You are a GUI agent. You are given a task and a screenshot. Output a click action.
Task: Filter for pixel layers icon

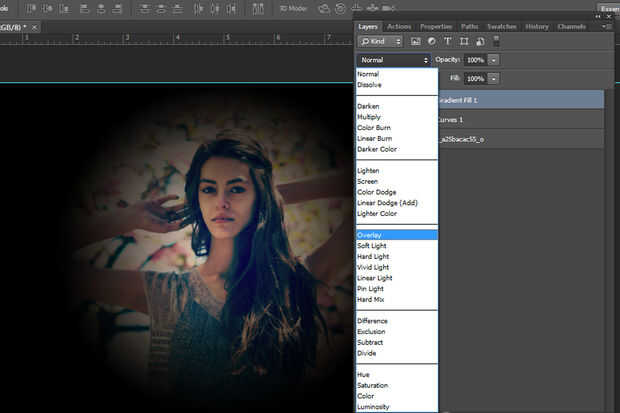click(x=415, y=41)
